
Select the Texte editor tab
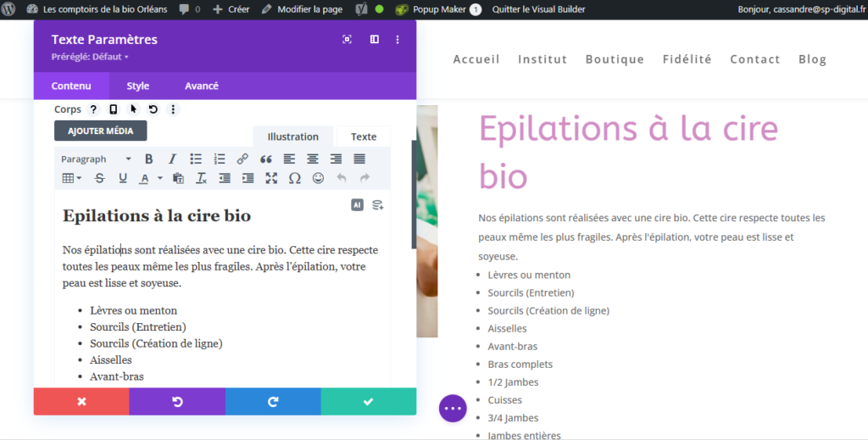tap(364, 136)
